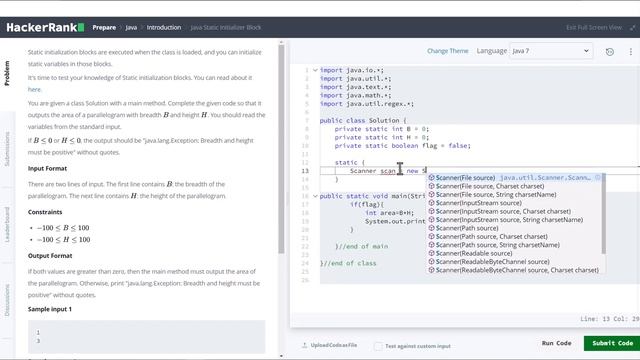Click the 'public class Solution {' code line
The width and height of the screenshot is (640, 360).
[363, 120]
